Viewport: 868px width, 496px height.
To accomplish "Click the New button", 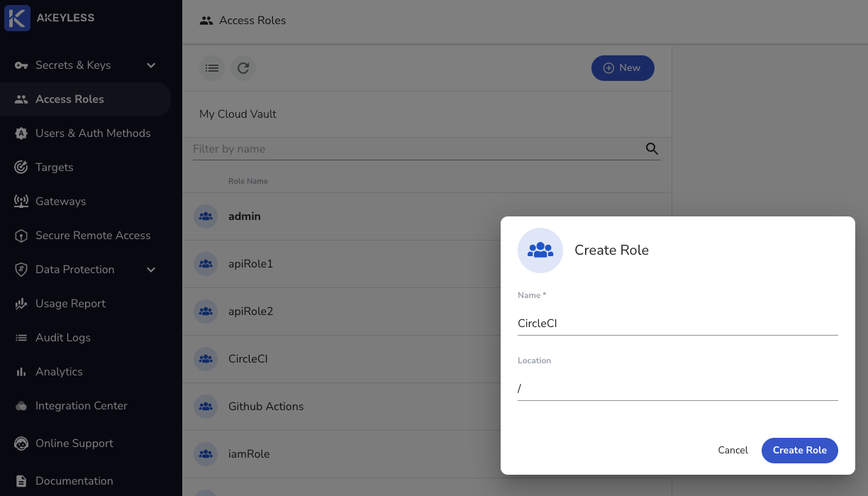I will [x=623, y=68].
